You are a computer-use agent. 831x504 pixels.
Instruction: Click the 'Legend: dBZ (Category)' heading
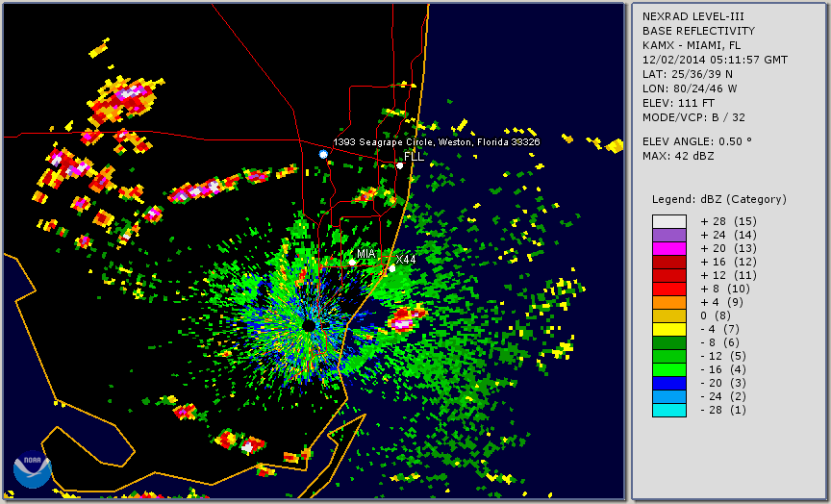click(719, 200)
